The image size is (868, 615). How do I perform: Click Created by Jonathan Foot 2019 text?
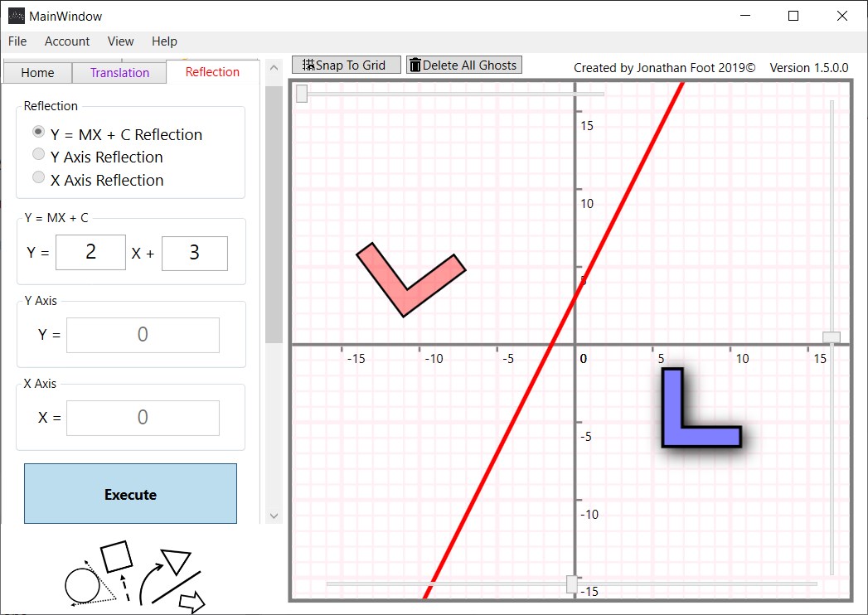[x=664, y=67]
